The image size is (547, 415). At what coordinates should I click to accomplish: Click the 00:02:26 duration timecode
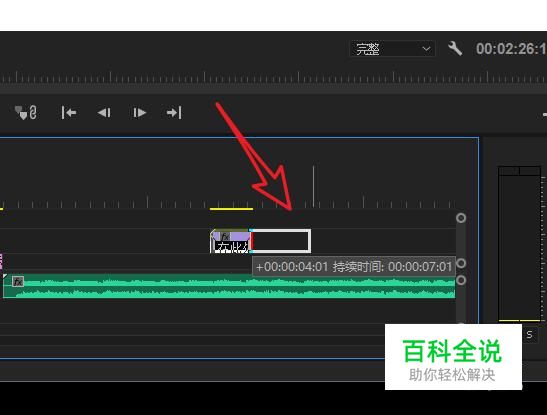pyautogui.click(x=511, y=49)
